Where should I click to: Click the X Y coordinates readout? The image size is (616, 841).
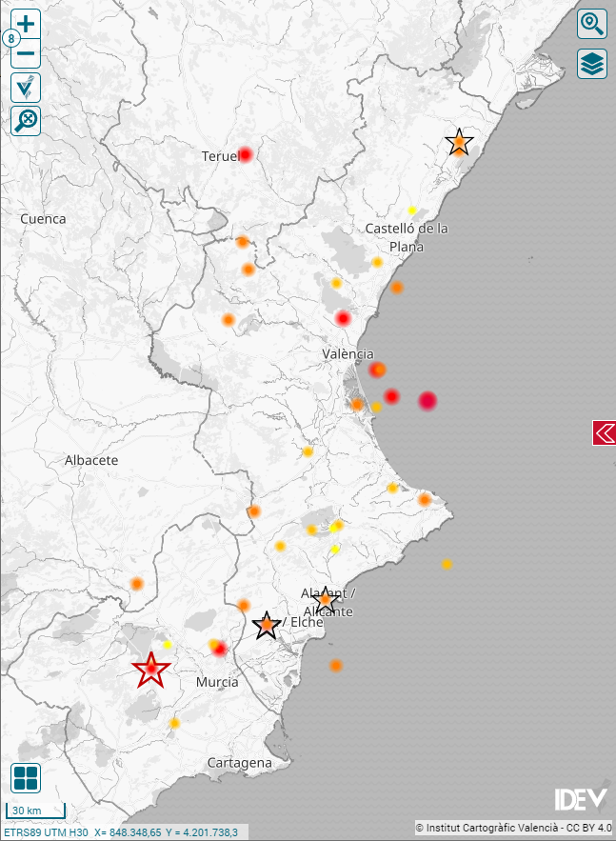(166, 832)
